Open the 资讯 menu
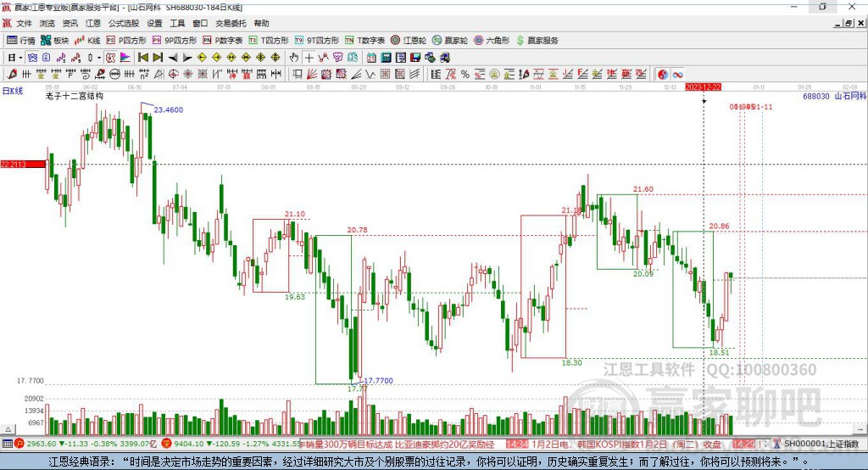 [x=70, y=23]
